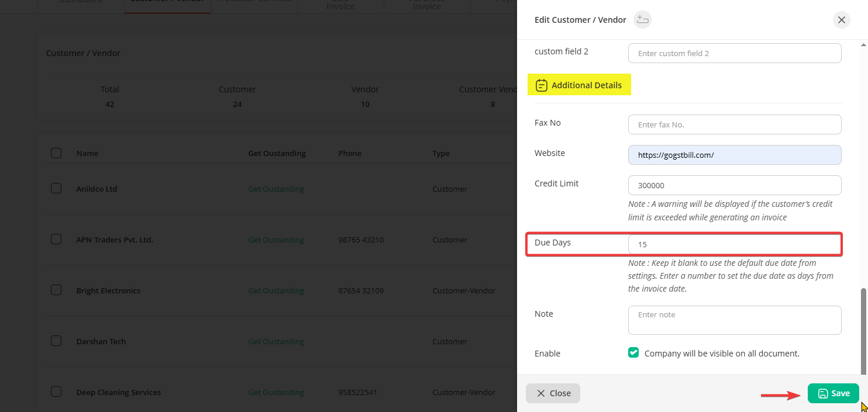Select the Aniidco Ltd row checkbox
The width and height of the screenshot is (868, 412).
[56, 188]
